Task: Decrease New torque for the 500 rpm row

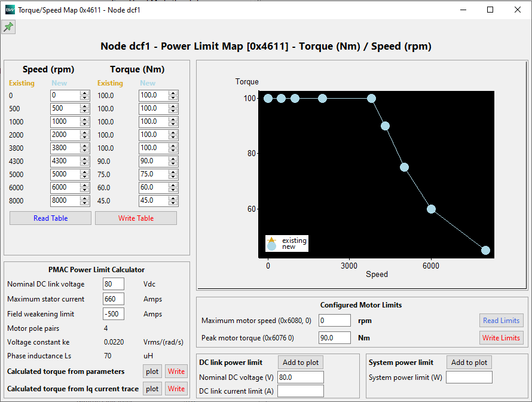Action: pos(173,111)
